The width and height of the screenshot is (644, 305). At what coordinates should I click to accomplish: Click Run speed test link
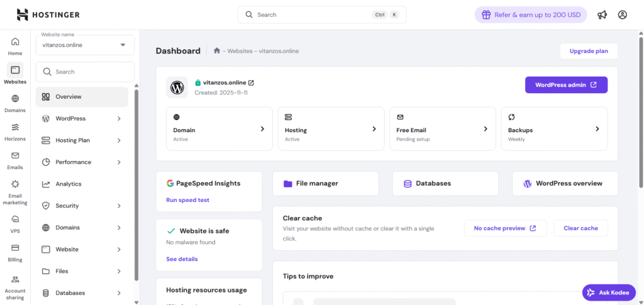point(187,200)
